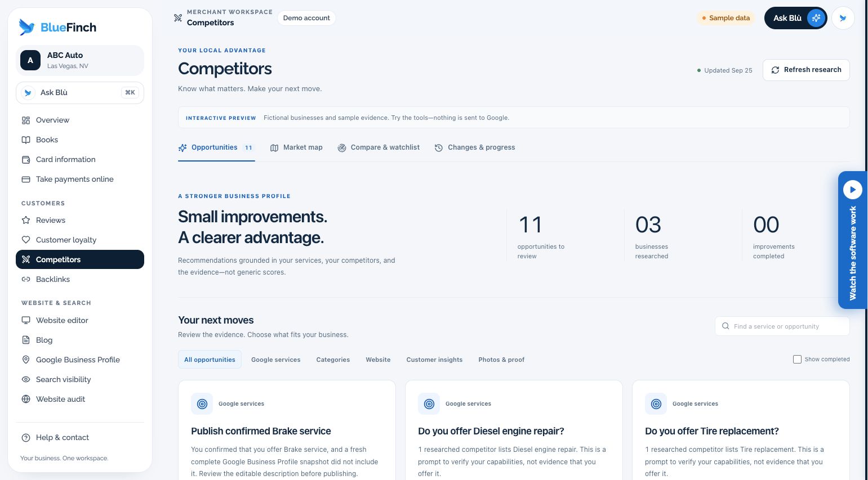Click the Demo account badge
Viewport: 868px width, 480px height.
pyautogui.click(x=306, y=18)
